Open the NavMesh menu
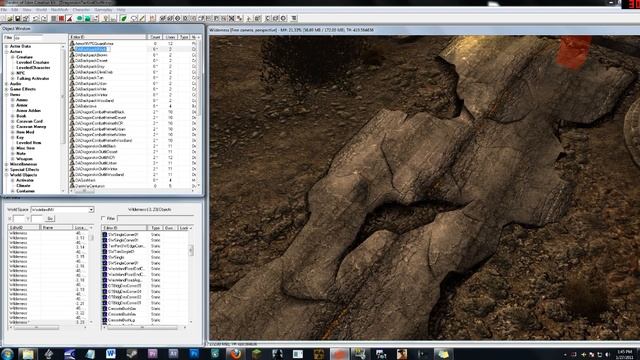 [60, 10]
